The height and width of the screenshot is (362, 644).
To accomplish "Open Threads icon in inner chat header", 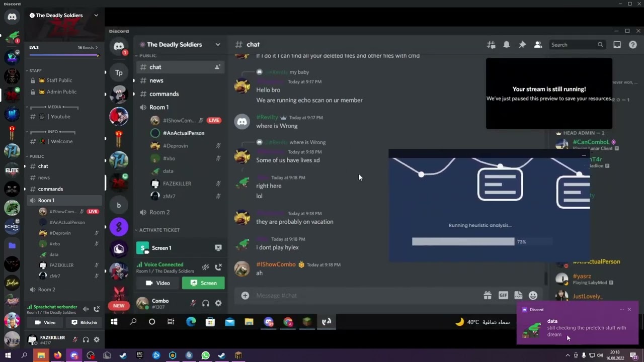I will coord(491,45).
